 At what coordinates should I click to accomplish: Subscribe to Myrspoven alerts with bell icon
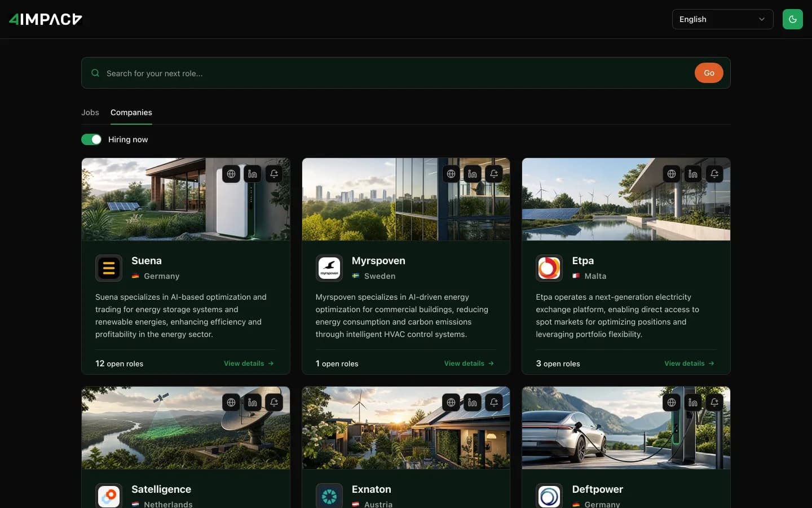coord(494,174)
